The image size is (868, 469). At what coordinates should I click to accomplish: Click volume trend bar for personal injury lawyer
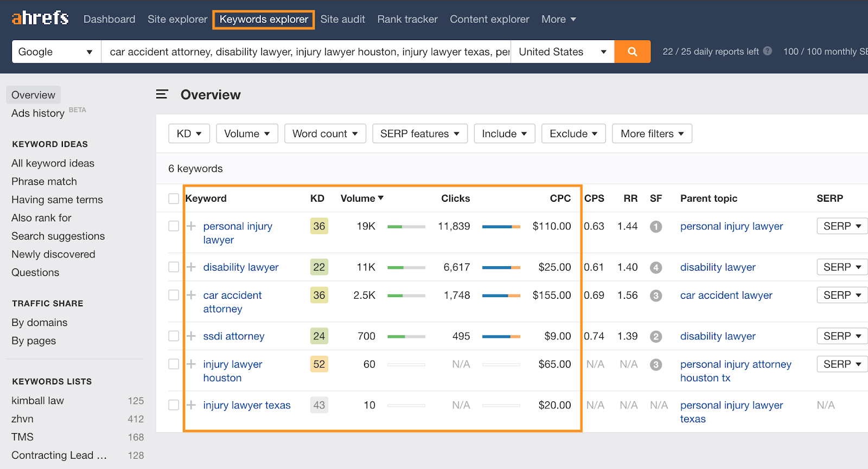tap(406, 227)
